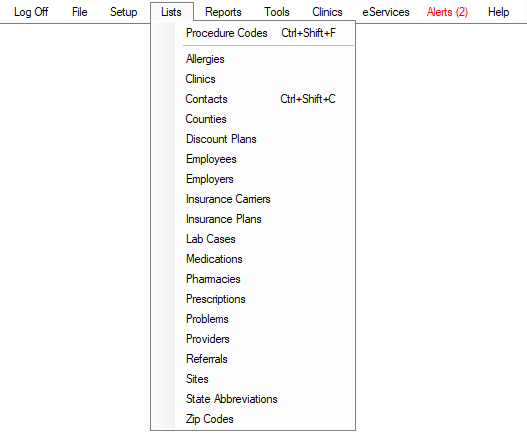Choose Clinics entry in the dropdown list
Image resolution: width=527 pixels, height=433 pixels.
[253, 79]
